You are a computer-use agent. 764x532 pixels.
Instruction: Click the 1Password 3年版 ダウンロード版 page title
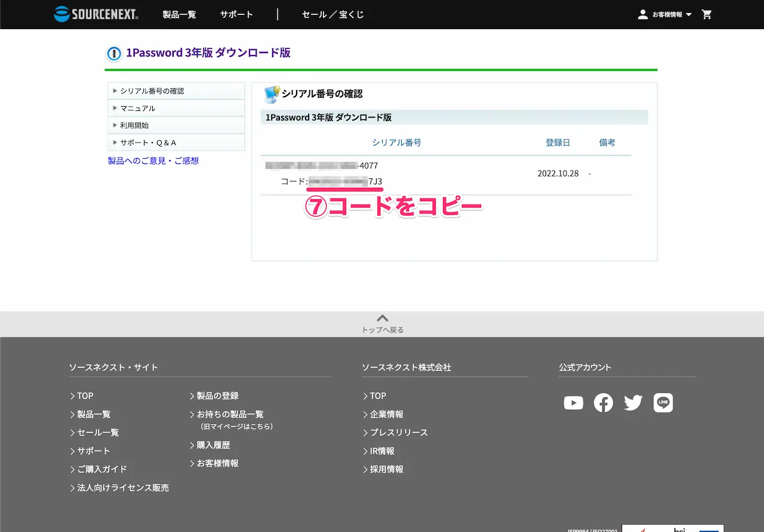tap(208, 53)
